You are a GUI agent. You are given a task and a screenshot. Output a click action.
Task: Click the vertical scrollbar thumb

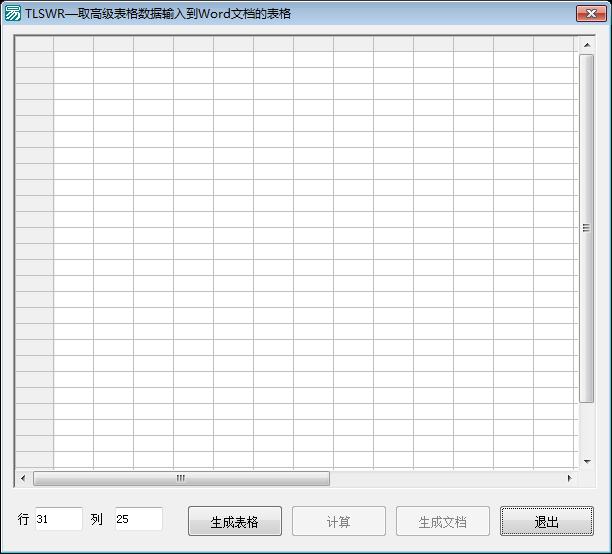587,228
